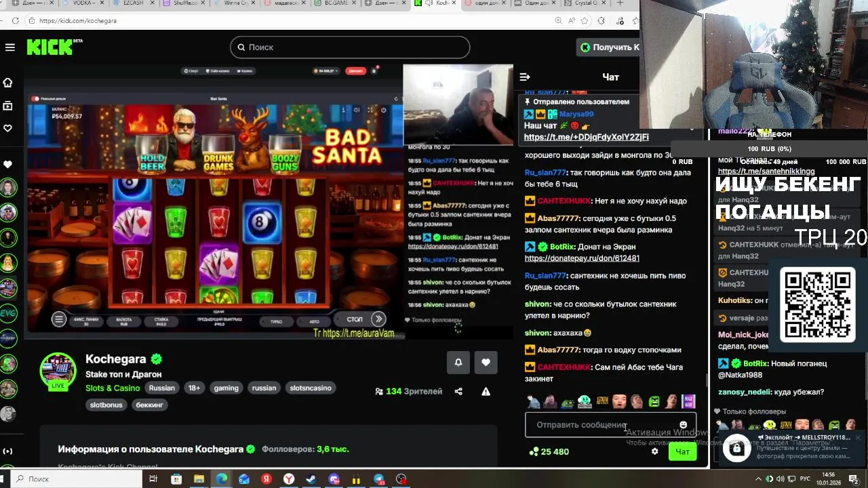Click the slot's spin arrow button in stream

[378, 319]
